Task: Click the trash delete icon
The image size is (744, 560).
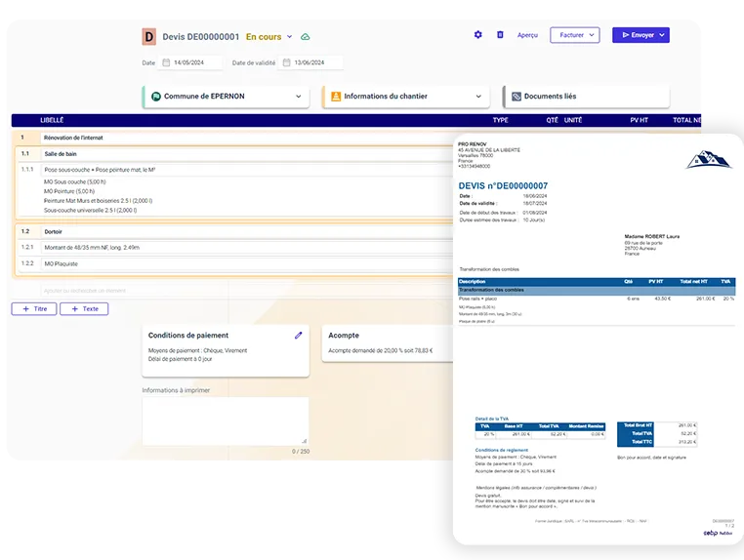Action: (x=500, y=35)
